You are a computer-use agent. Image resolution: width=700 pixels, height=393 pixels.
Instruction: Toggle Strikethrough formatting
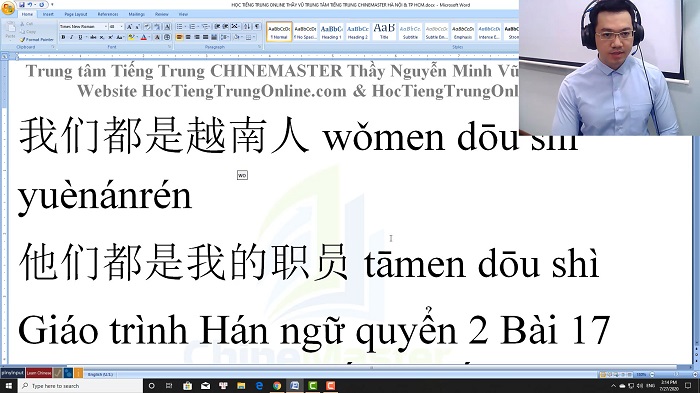pos(93,37)
